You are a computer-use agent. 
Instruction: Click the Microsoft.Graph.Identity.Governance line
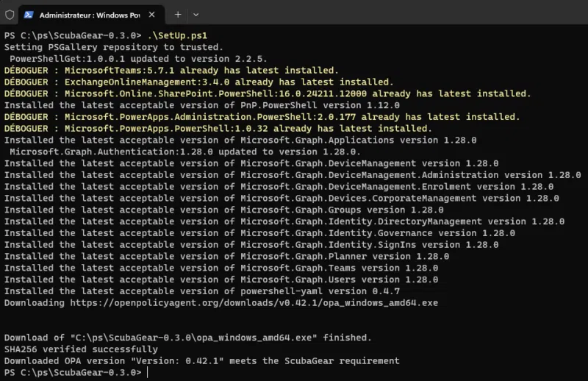(x=259, y=233)
